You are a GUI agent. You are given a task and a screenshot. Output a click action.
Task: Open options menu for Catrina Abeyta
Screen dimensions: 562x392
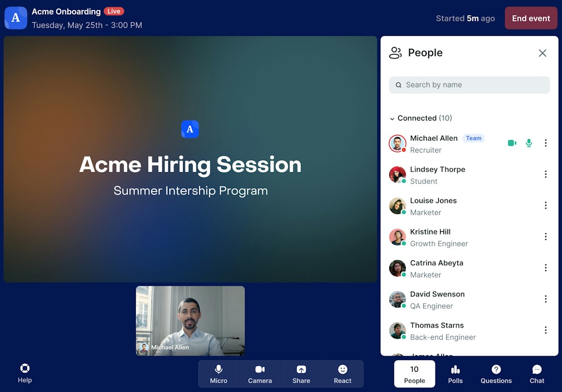point(545,268)
